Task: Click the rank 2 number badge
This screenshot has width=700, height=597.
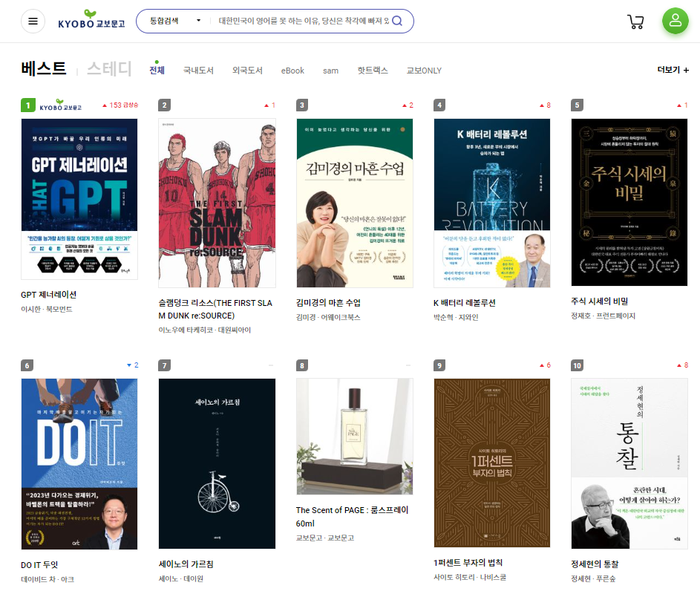Action: (164, 105)
